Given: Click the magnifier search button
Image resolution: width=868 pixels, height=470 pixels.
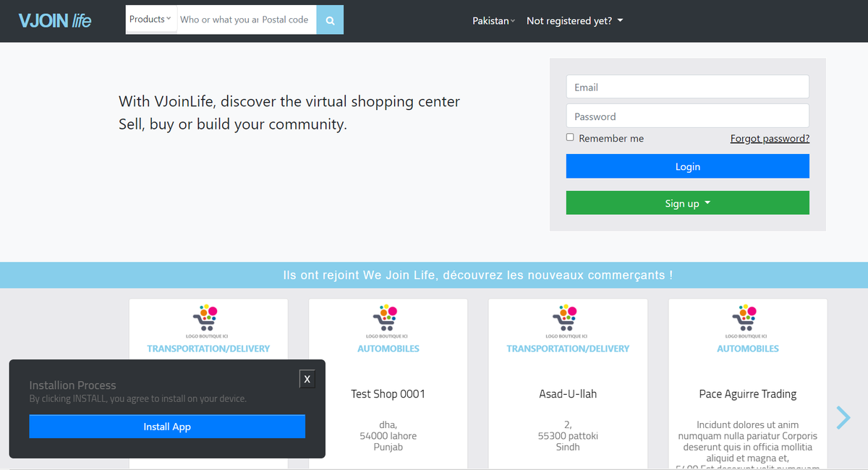Looking at the screenshot, I should coord(330,20).
